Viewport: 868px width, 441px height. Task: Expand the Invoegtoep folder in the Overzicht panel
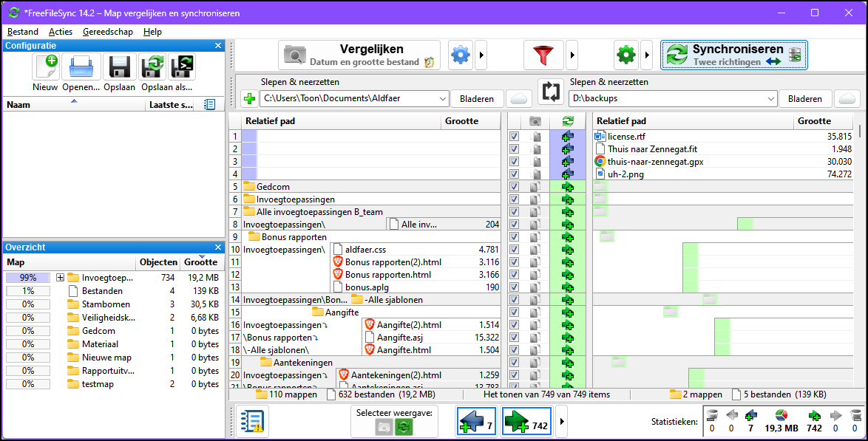(x=60, y=277)
